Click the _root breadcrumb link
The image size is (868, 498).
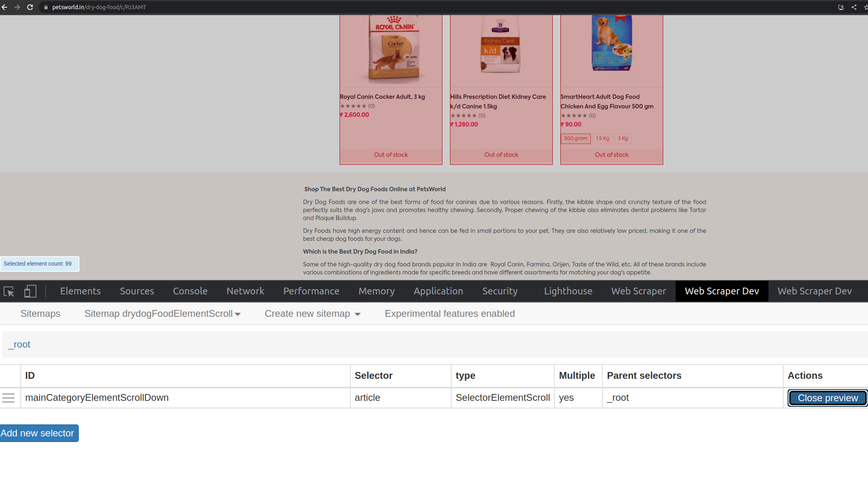click(x=20, y=344)
